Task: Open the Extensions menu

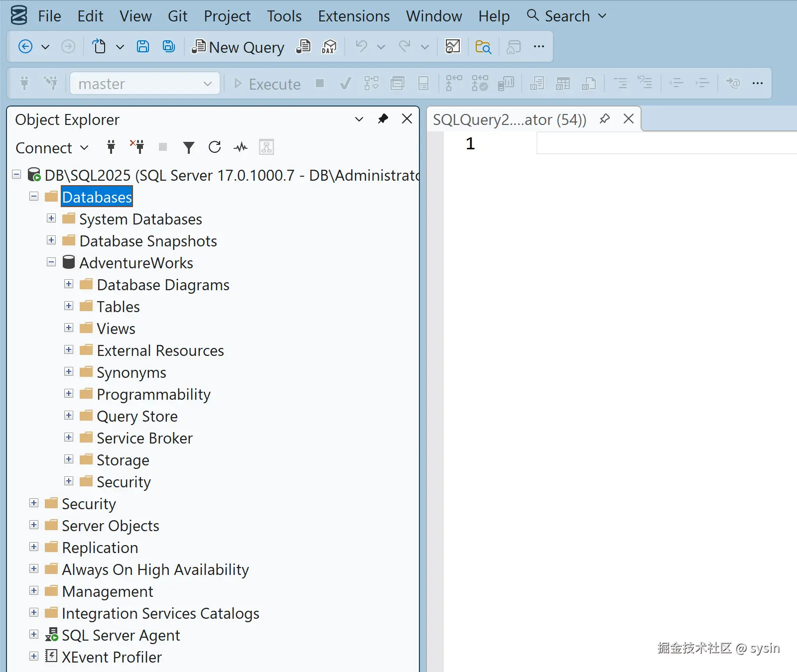Action: [354, 16]
